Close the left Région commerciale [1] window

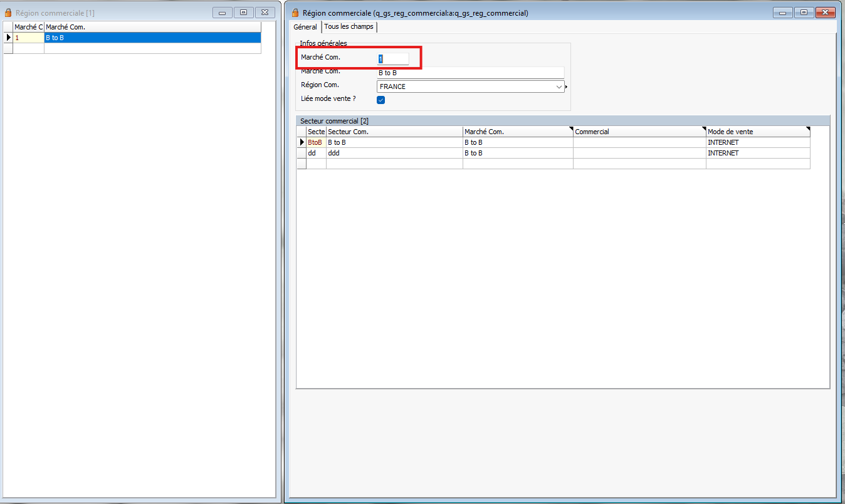(x=265, y=12)
